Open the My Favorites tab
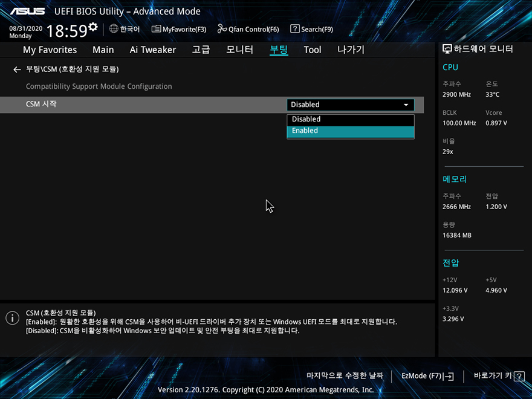The height and width of the screenshot is (399, 532). tap(50, 50)
